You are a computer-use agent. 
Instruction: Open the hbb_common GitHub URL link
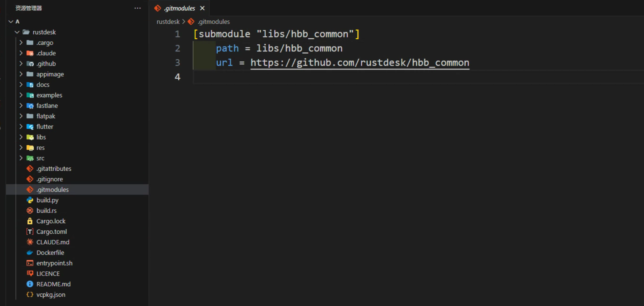pyautogui.click(x=360, y=63)
